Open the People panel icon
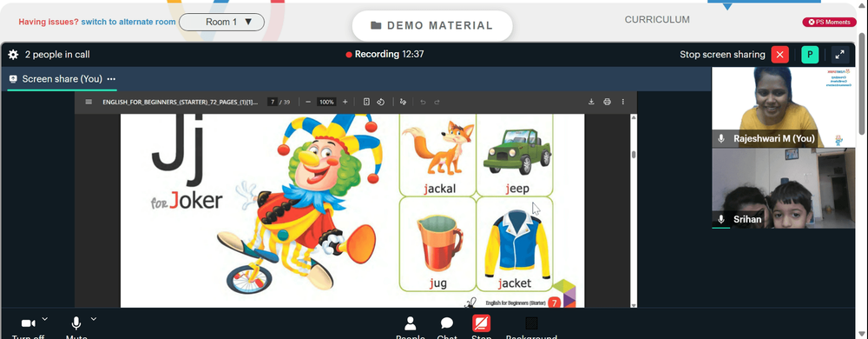This screenshot has height=339, width=868. point(411,323)
